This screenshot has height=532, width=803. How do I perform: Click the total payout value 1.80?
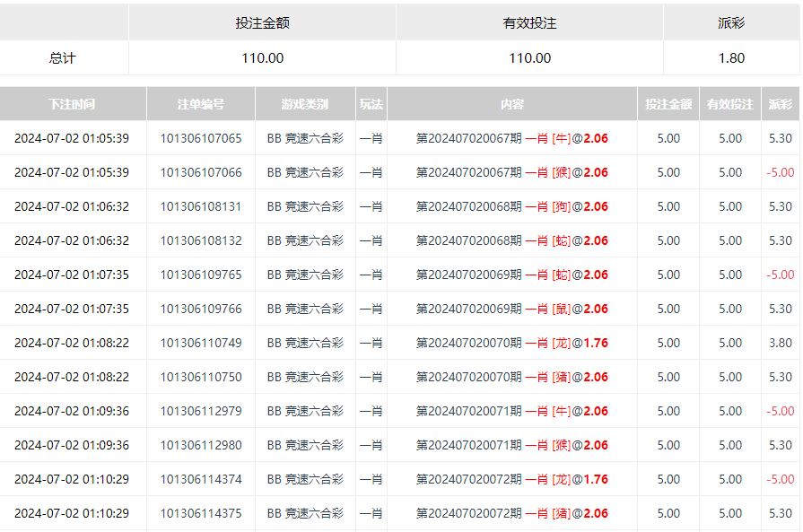[731, 57]
